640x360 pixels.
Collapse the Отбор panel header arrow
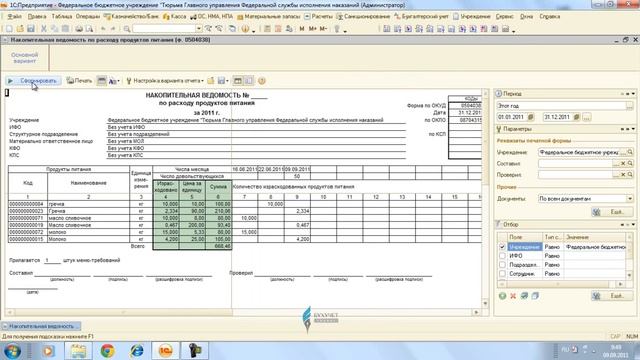[x=633, y=224]
